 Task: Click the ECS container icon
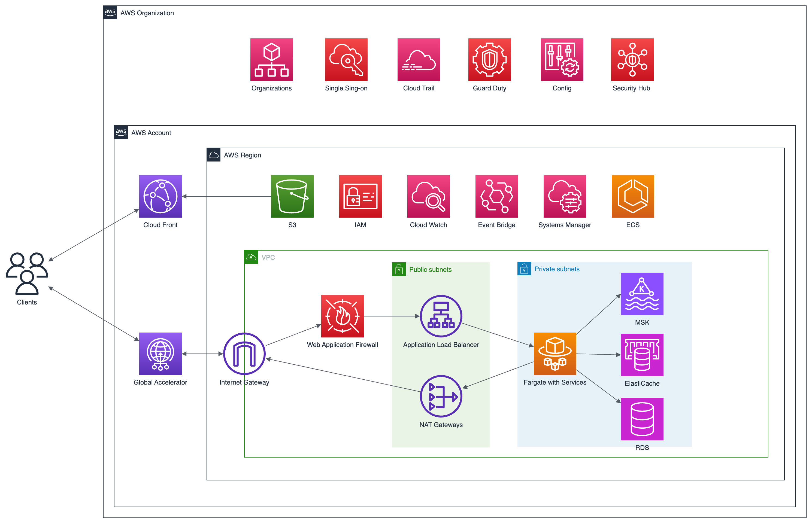632,196
